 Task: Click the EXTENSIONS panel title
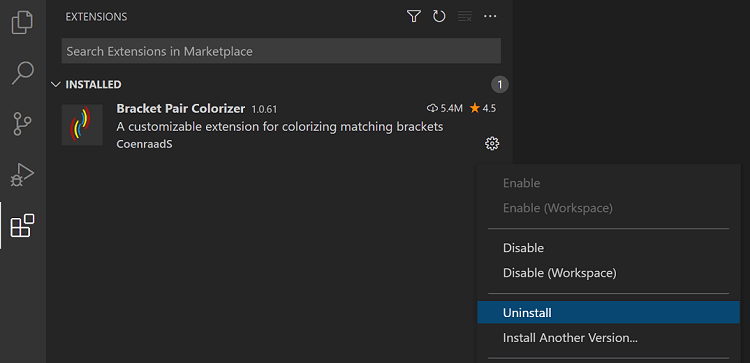coord(96,17)
